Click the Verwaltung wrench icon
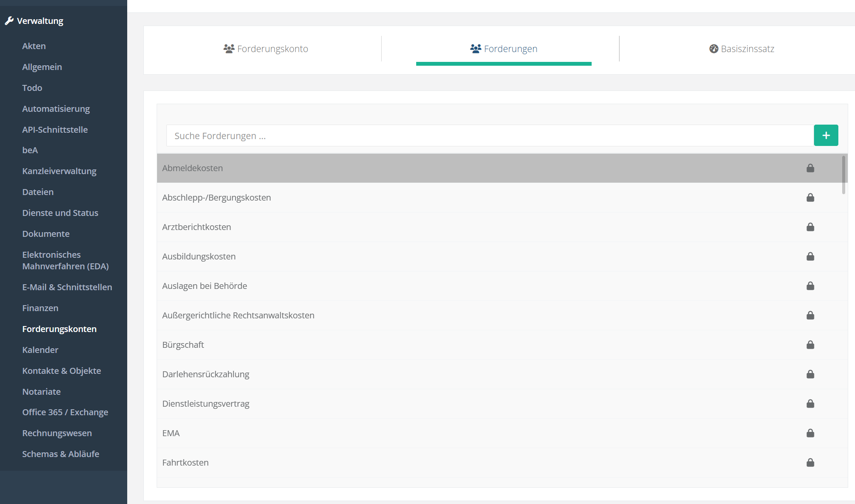The height and width of the screenshot is (504, 855). (9, 21)
